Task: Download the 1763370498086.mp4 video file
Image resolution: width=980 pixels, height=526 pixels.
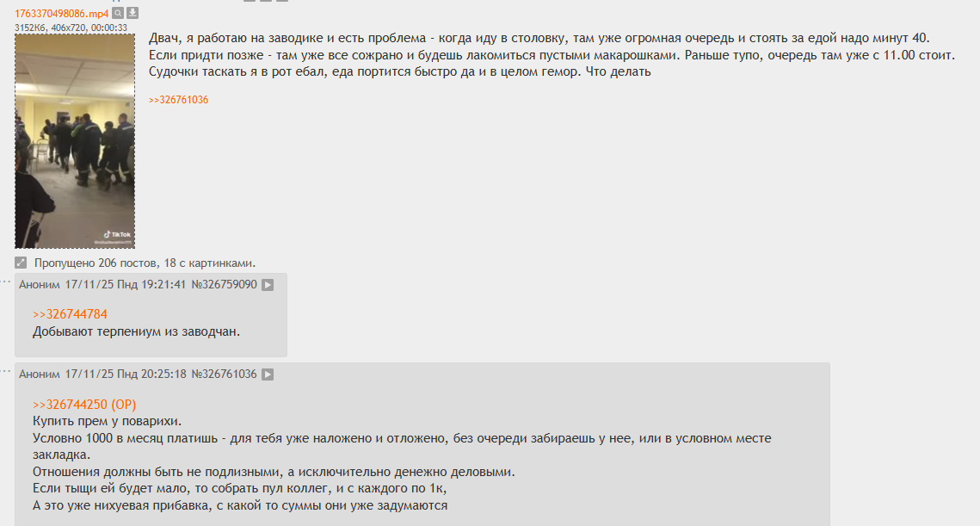Action: 133,14
